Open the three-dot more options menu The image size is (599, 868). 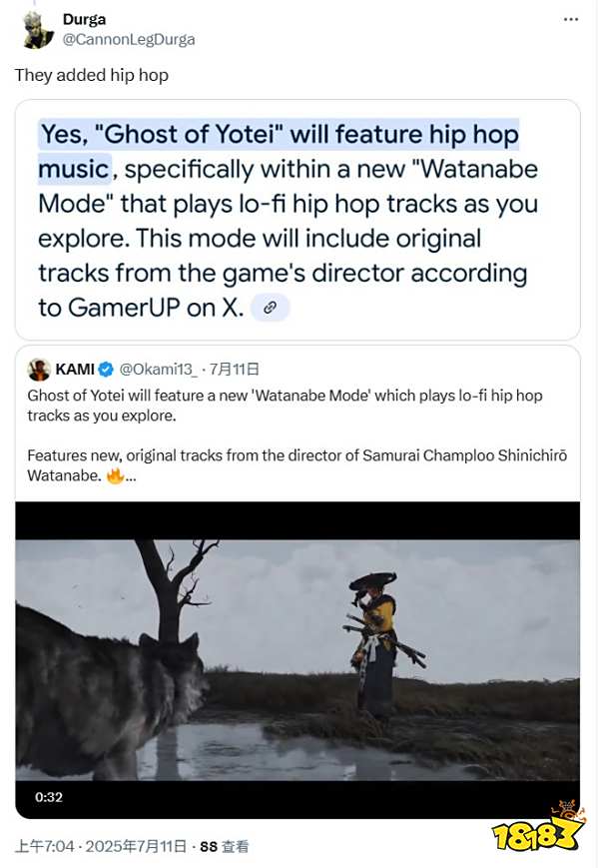coord(570,19)
